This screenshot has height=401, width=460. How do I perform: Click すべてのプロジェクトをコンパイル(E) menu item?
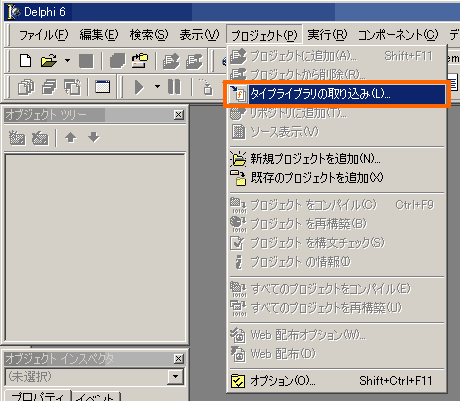pos(337,289)
